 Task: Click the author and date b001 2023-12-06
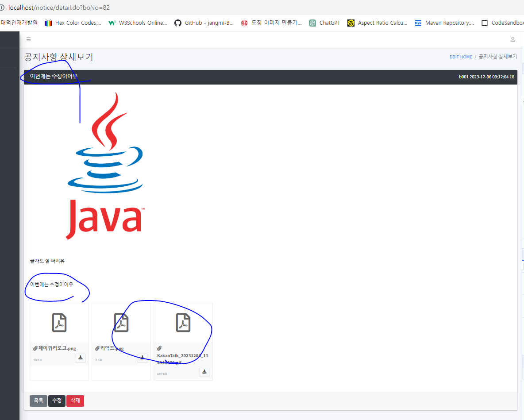(486, 77)
